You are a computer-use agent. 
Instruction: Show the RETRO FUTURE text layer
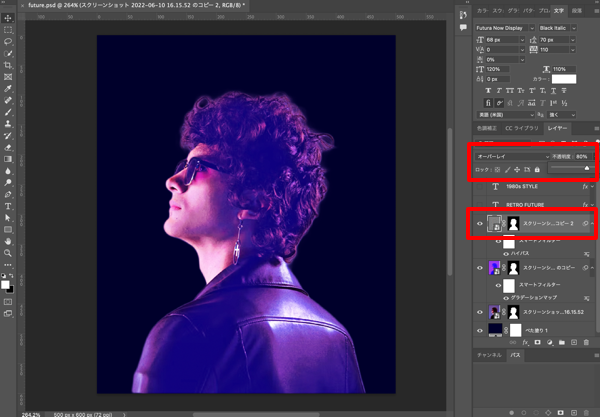[x=480, y=205]
